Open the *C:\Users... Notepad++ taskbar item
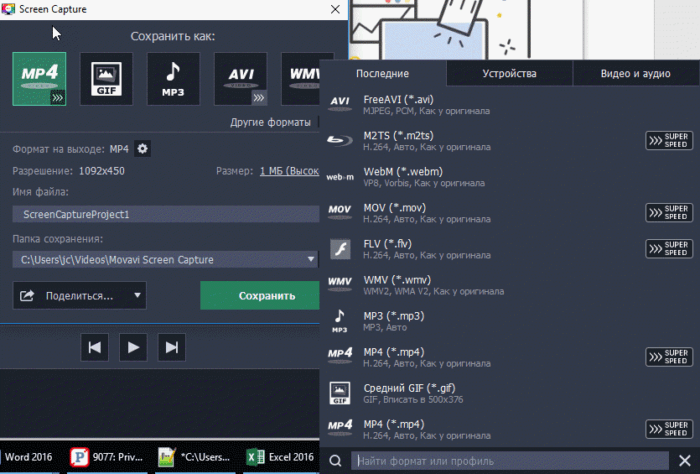700x474 pixels. tap(194, 457)
